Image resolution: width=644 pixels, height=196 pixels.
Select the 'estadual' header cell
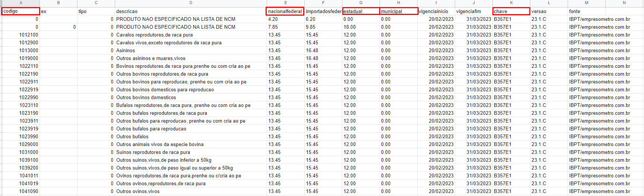point(361,11)
